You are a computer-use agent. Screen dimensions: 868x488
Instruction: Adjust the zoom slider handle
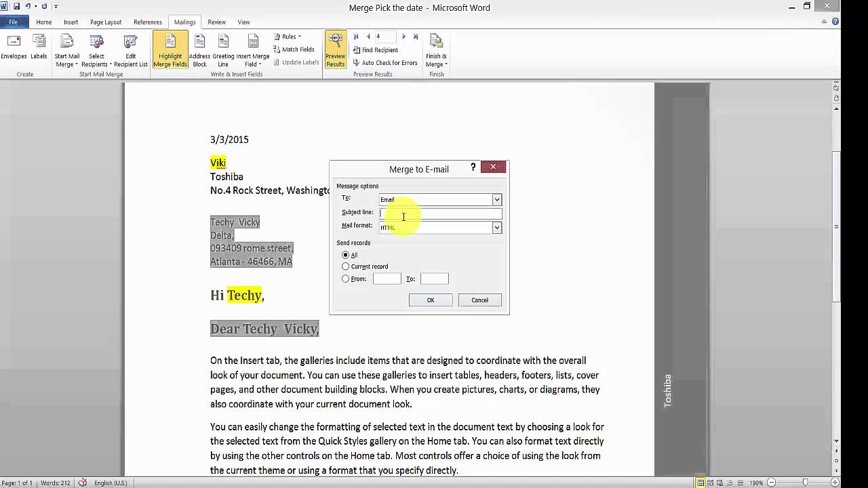pos(805,483)
